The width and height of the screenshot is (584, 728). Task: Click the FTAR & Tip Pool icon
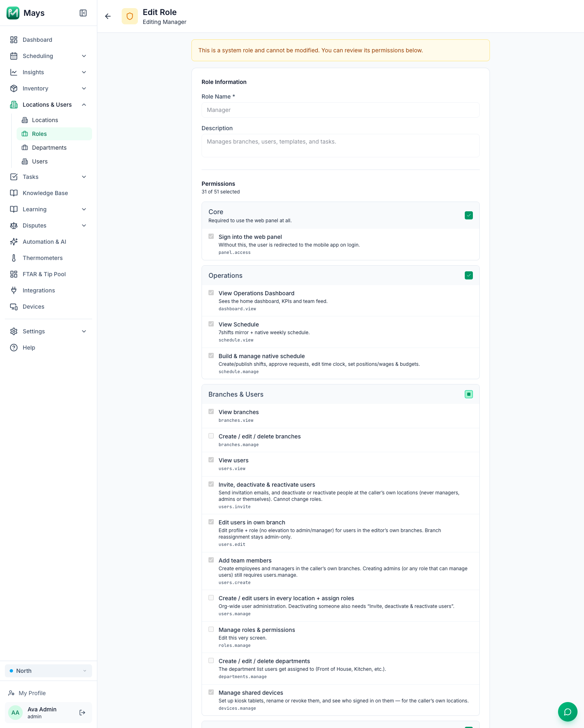pos(14,274)
